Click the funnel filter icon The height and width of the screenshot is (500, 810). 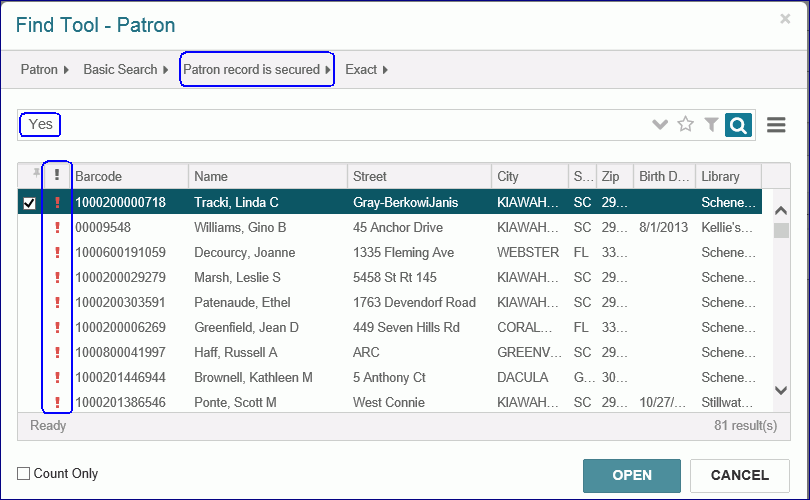coord(711,125)
